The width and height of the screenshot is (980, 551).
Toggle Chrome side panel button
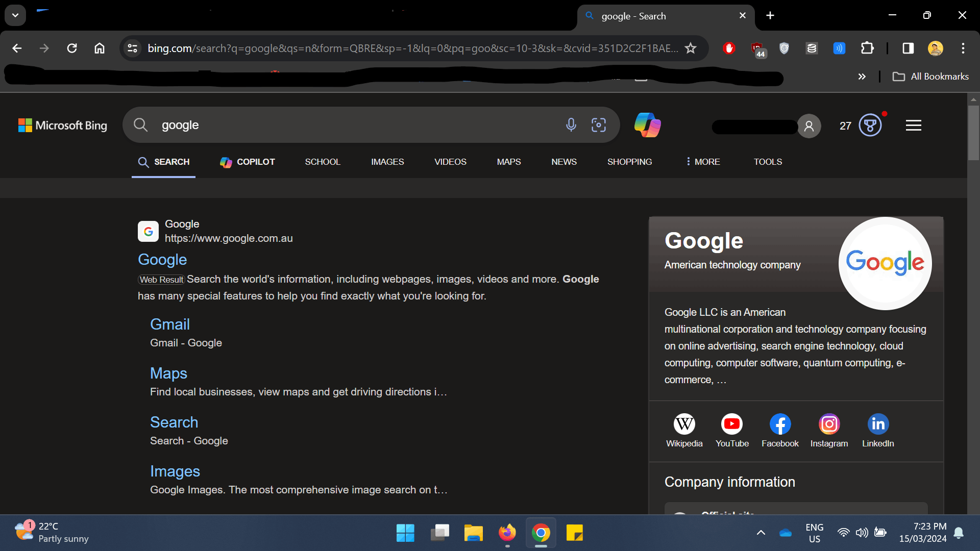pyautogui.click(x=908, y=48)
